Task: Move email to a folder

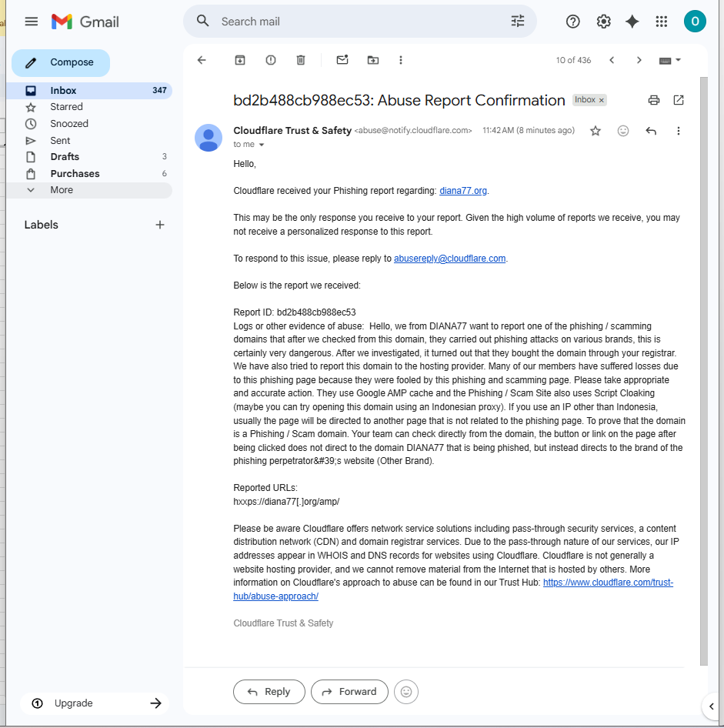Action: 372,60
